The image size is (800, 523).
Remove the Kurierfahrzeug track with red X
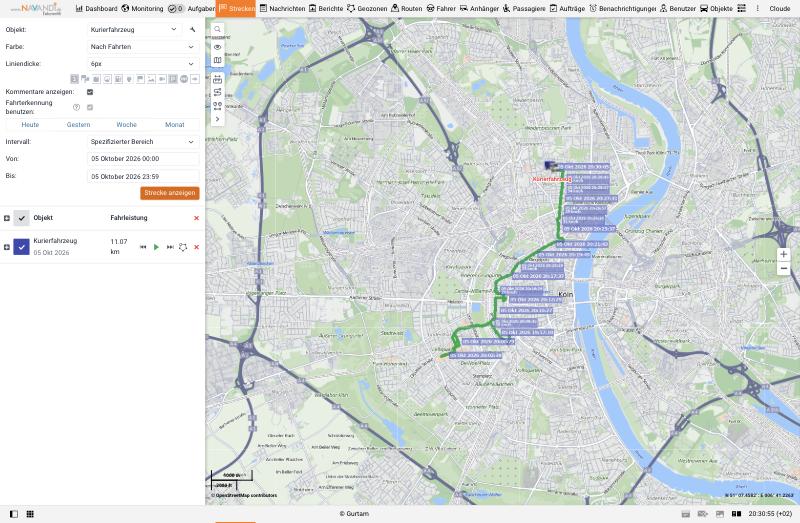pos(196,247)
